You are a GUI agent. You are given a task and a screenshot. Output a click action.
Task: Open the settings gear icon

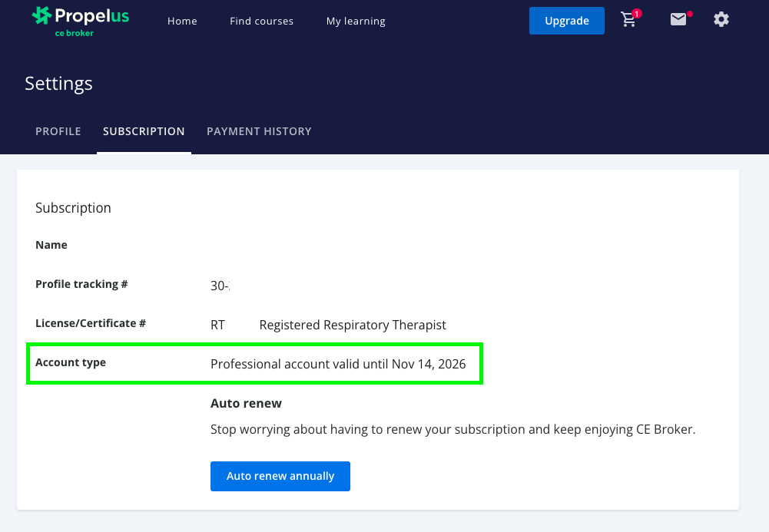tap(721, 20)
